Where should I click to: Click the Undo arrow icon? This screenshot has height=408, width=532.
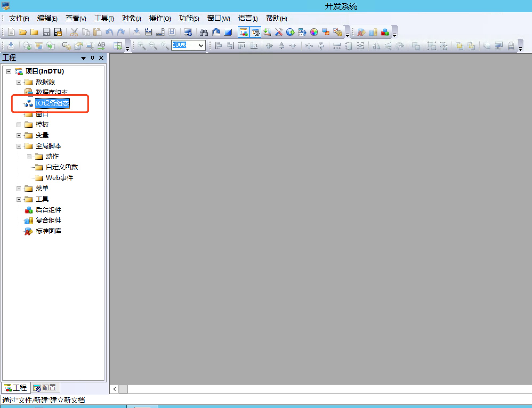pyautogui.click(x=109, y=32)
